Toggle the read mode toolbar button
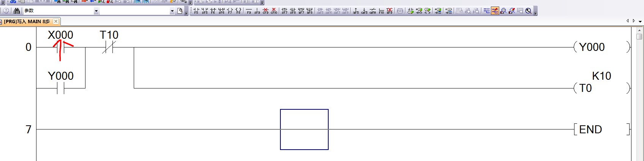644x161 pixels. click(x=487, y=11)
